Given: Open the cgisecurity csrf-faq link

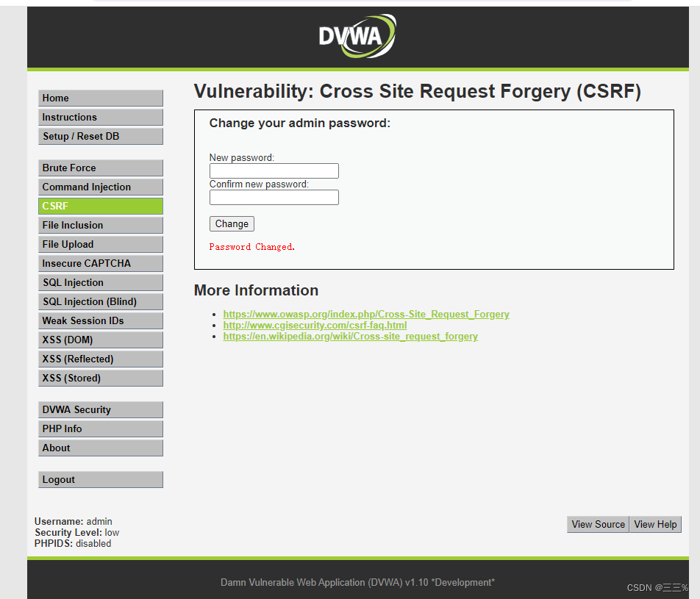Looking at the screenshot, I should coord(315,326).
